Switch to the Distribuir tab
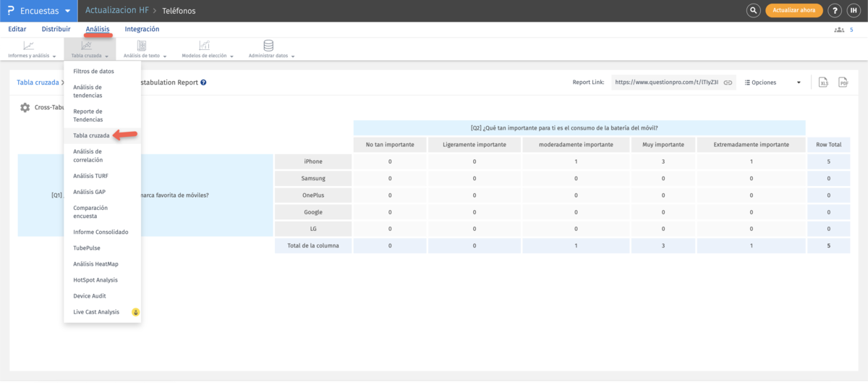The image size is (868, 383). (x=56, y=29)
